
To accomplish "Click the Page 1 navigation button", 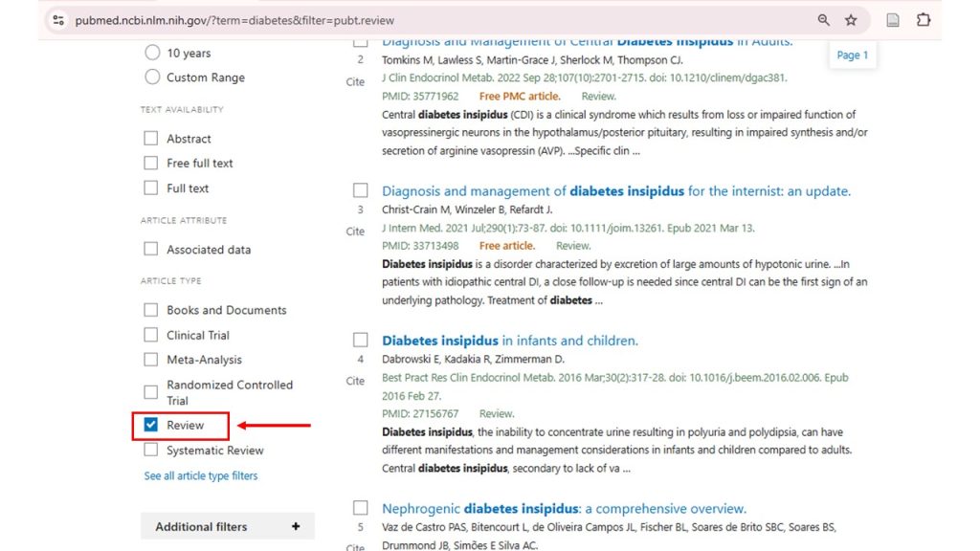I will pos(852,55).
